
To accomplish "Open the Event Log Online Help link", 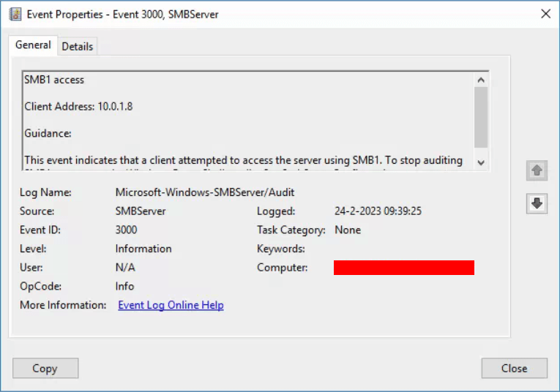I will pos(171,305).
